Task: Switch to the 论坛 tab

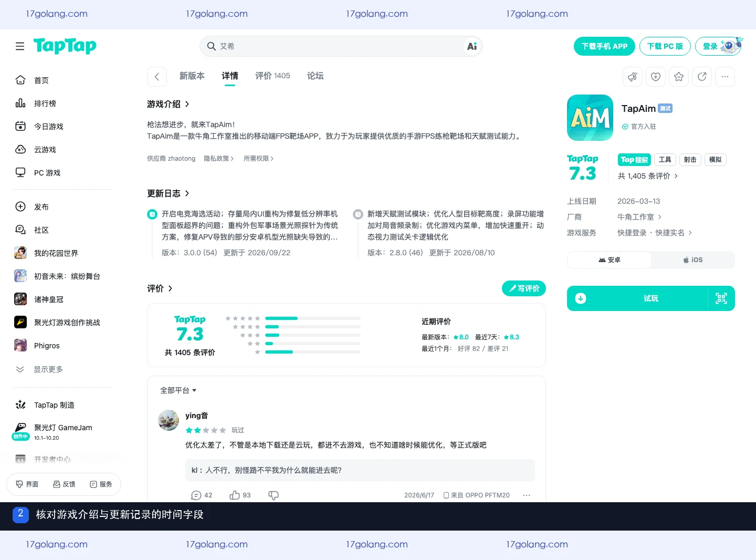Action: [x=315, y=76]
